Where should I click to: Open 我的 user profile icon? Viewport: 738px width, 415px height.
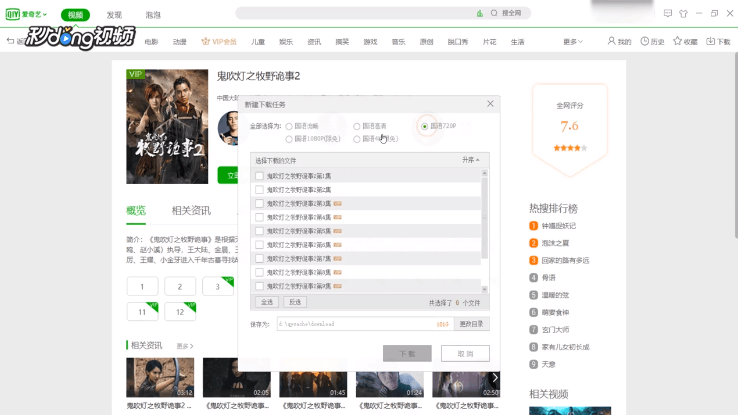coord(611,41)
